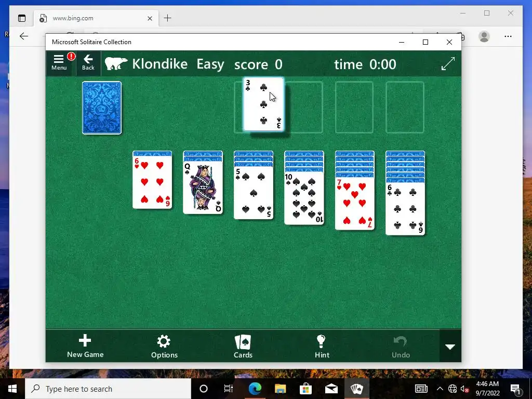
Task: Select the www.bing.com browser tab
Action: coord(95,18)
